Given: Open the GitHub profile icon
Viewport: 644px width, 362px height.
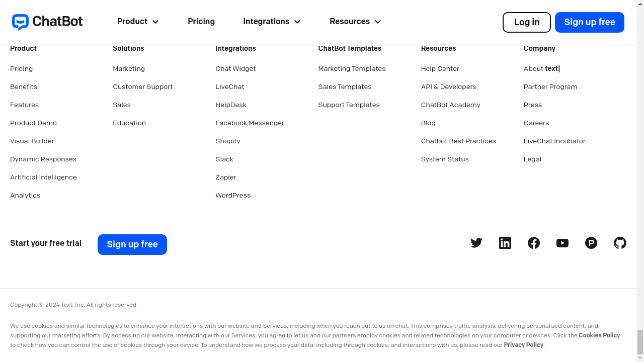Looking at the screenshot, I should point(620,243).
